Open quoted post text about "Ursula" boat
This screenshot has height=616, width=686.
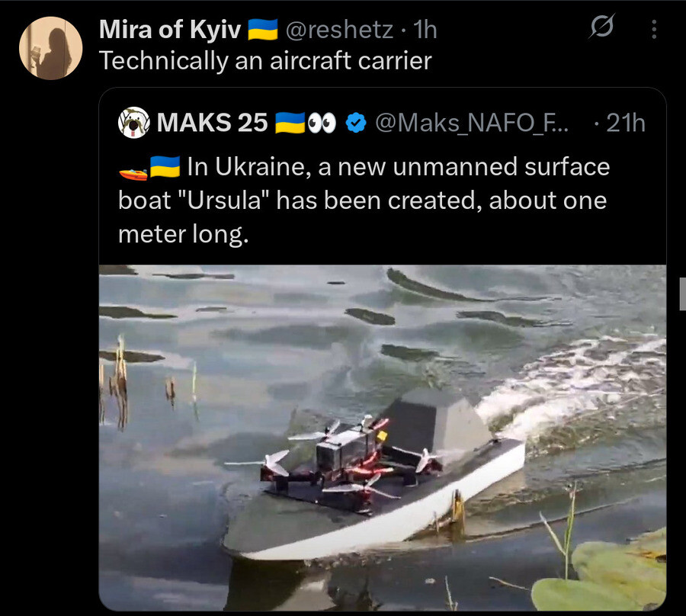(364, 201)
